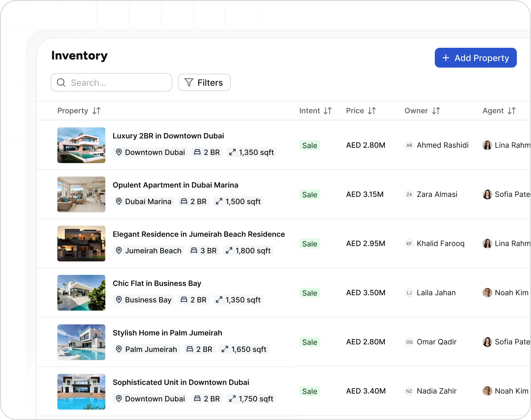Click the Jumeirah Beach location tag
Viewport: 531px width, 420px height.
pyautogui.click(x=148, y=251)
